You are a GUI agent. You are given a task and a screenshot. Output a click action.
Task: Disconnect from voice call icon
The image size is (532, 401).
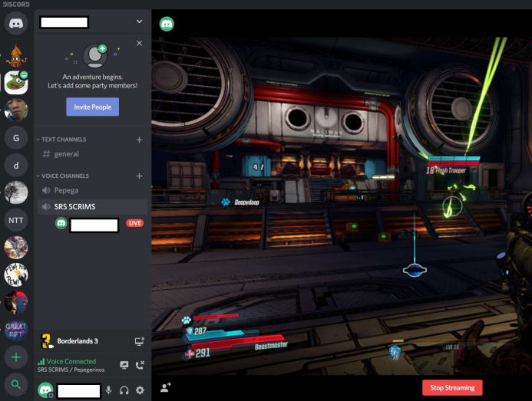140,365
